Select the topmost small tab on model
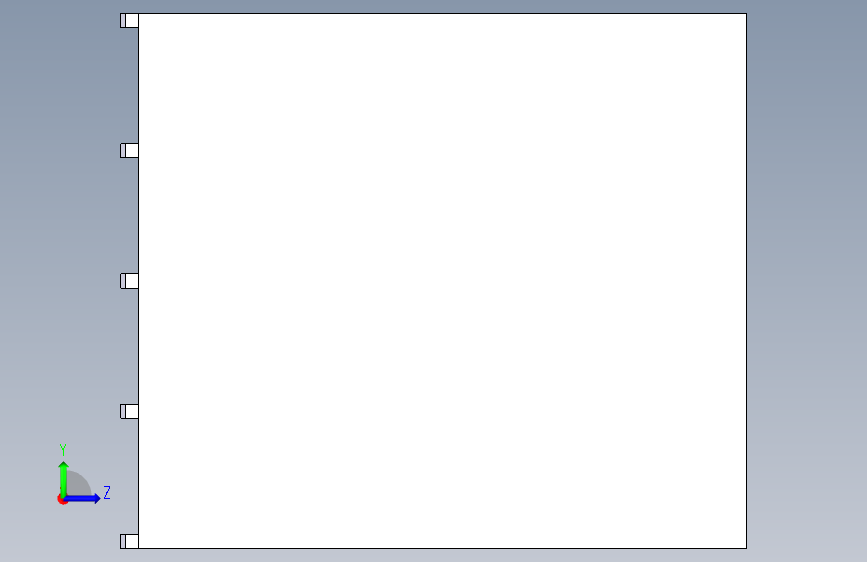Viewport: 867px width, 562px height. (x=129, y=20)
